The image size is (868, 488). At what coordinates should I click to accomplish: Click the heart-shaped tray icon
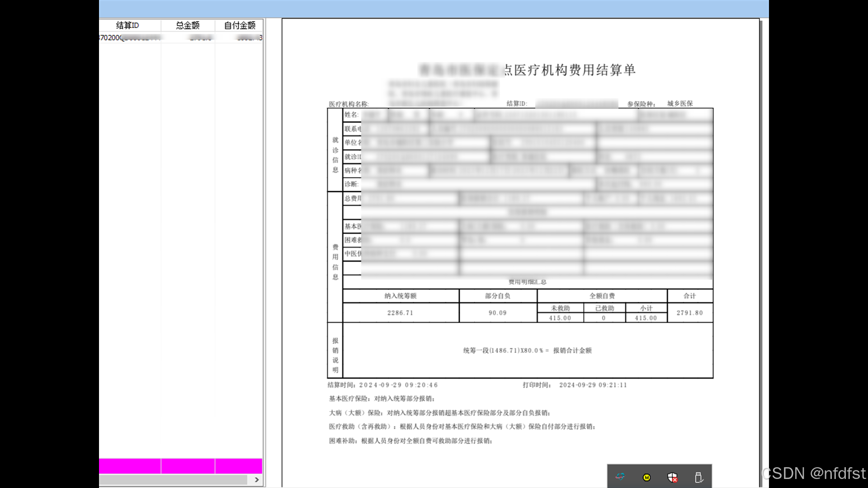click(x=620, y=477)
